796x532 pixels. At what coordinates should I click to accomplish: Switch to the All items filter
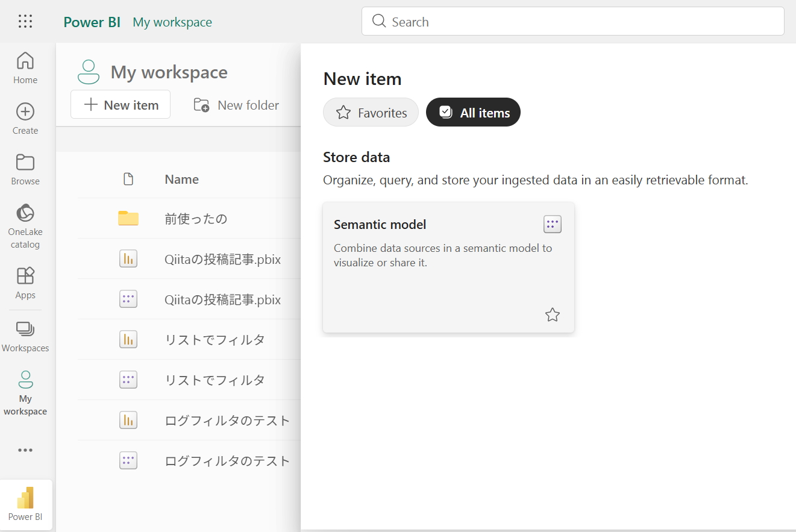(x=473, y=113)
